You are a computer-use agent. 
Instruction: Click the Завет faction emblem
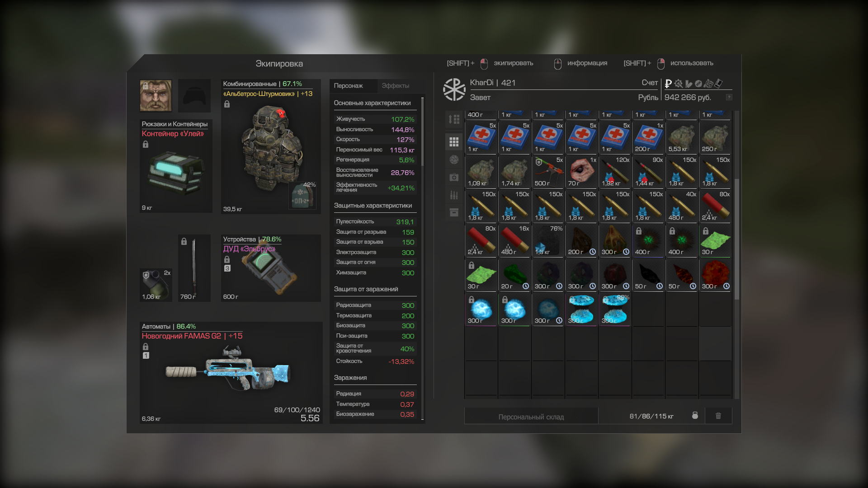point(454,89)
